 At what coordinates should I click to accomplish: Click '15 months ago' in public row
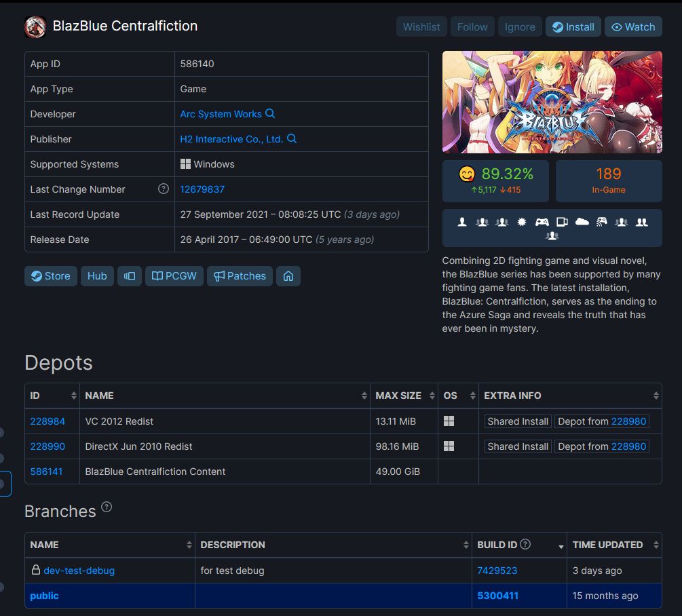(605, 596)
